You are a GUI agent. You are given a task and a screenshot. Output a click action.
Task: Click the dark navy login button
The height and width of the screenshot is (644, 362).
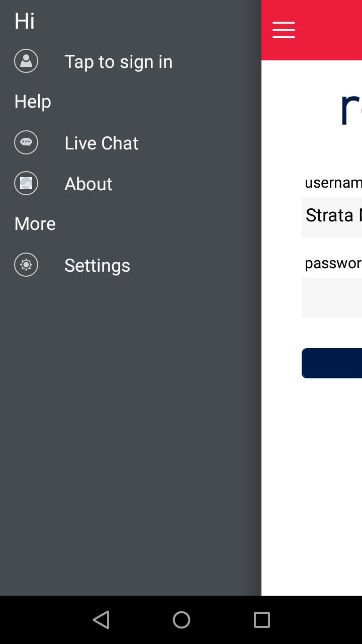click(x=332, y=363)
